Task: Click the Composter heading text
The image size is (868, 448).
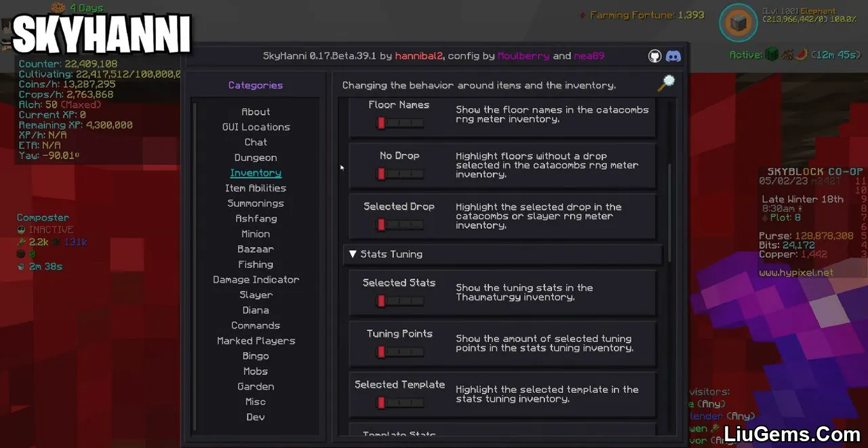Action: point(43,218)
